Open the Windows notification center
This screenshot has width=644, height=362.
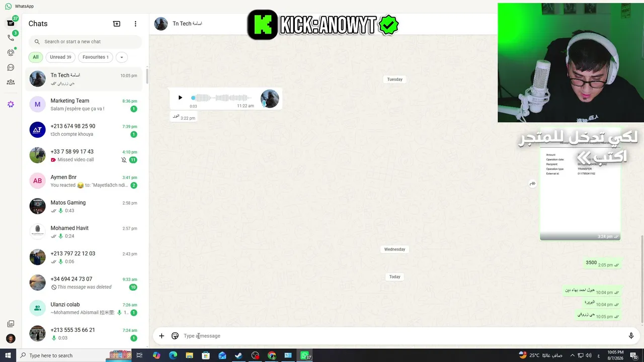pos(634,355)
